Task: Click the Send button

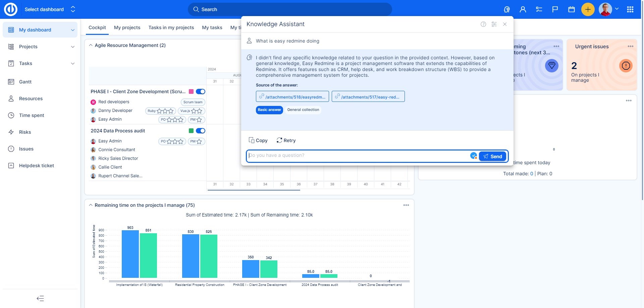Action: tap(492, 156)
